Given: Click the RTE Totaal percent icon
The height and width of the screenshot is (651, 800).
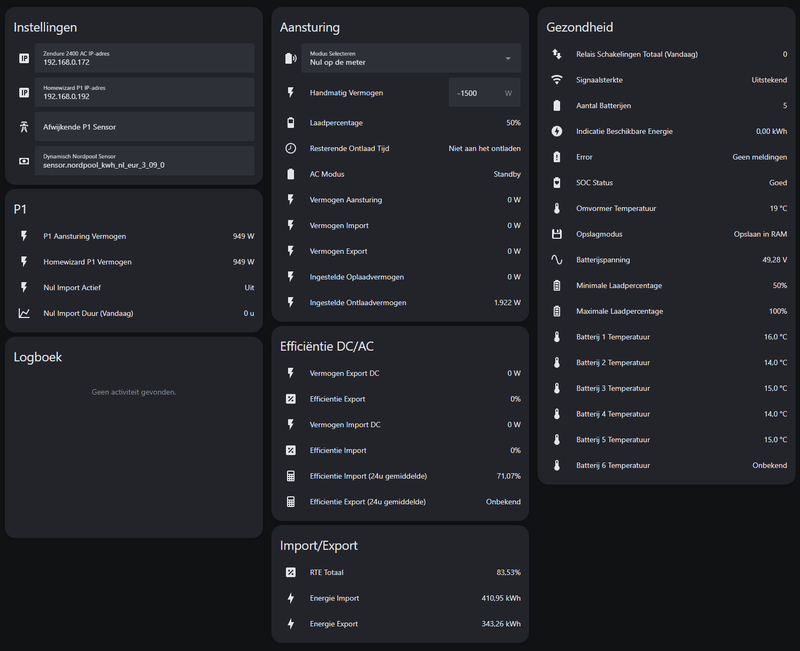Looking at the screenshot, I should click(291, 573).
